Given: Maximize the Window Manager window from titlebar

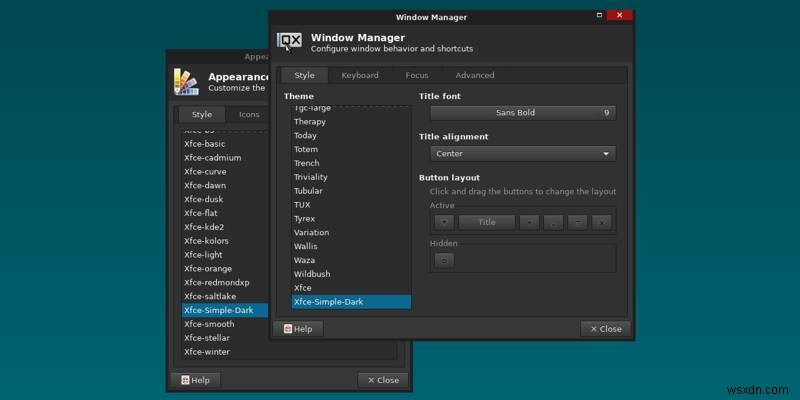Looking at the screenshot, I should coord(599,15).
